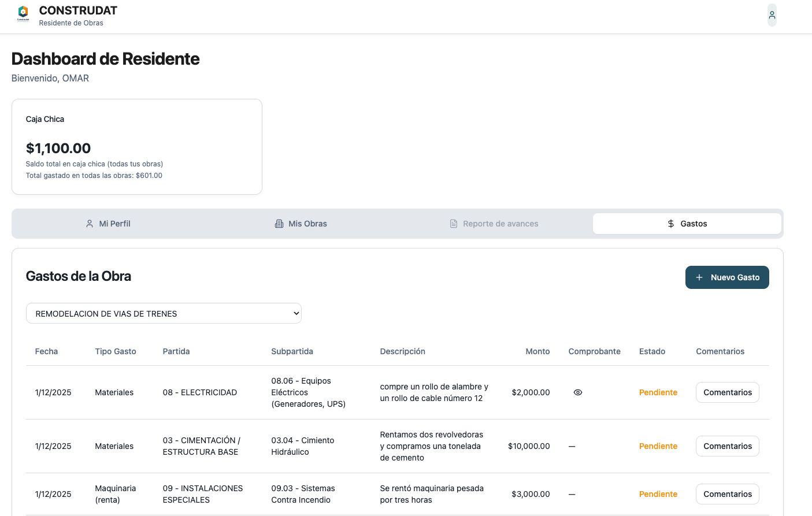Screen dimensions: 812x516
Task: Click the plus icon in Nuevo Gasto
Action: (x=699, y=277)
